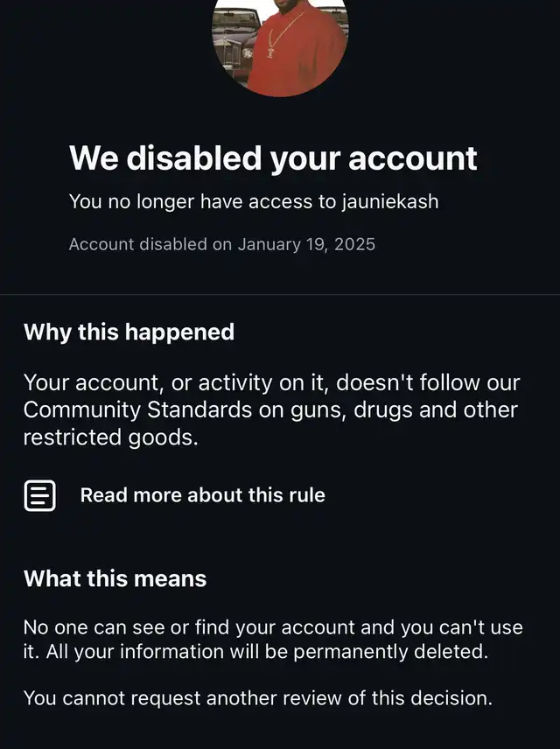
Task: Open Read more about this rule
Action: point(202,495)
